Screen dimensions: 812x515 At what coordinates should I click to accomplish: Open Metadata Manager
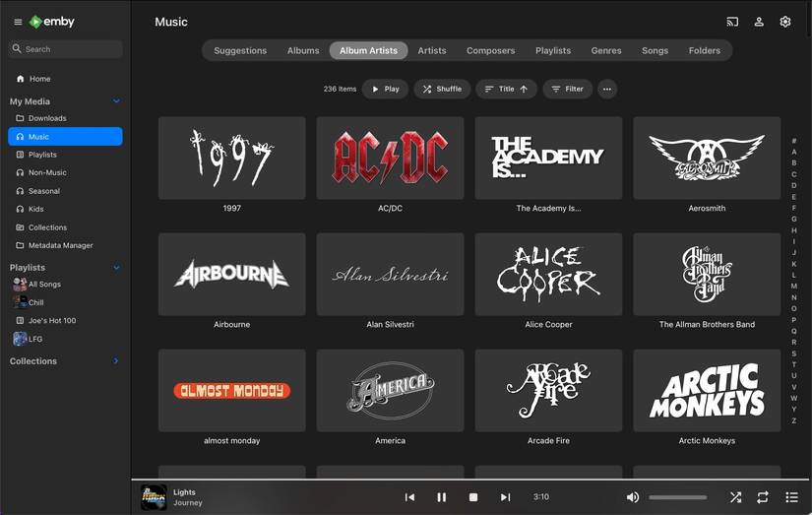click(x=65, y=245)
